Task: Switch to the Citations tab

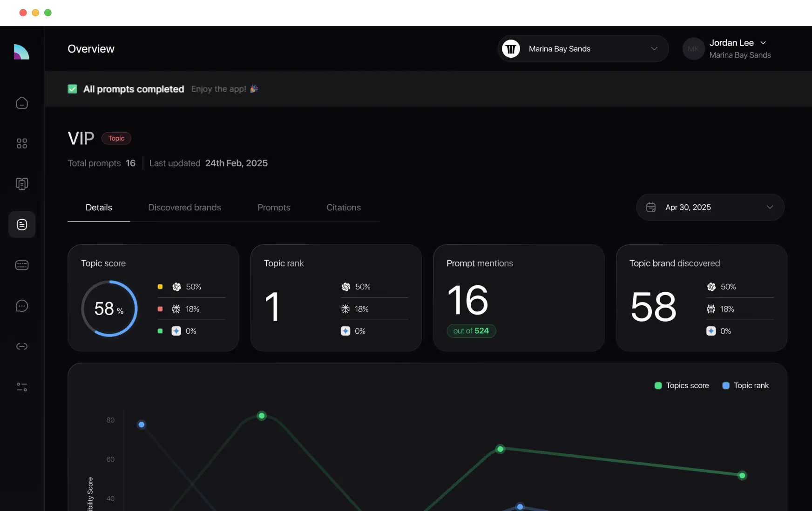Action: coord(344,208)
